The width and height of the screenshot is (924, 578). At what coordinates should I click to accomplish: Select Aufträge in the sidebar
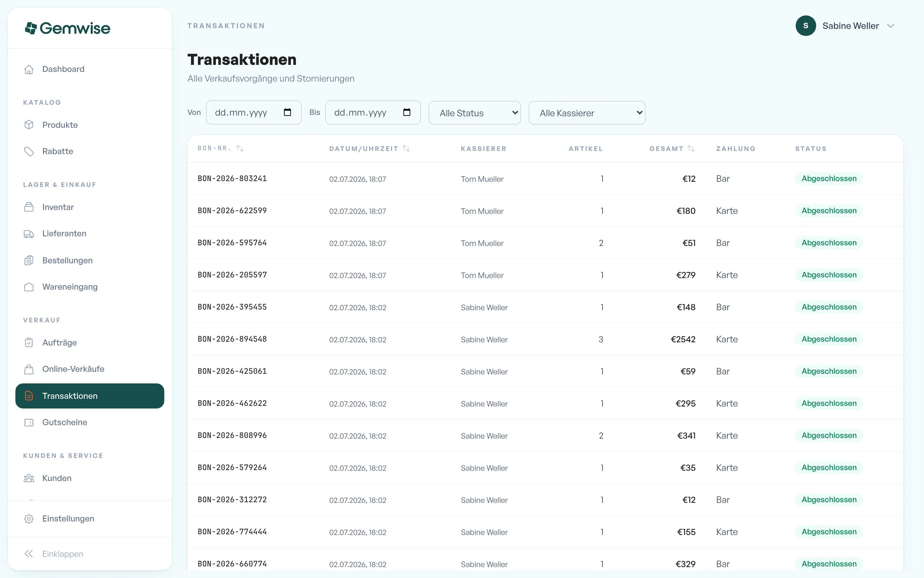(90, 343)
